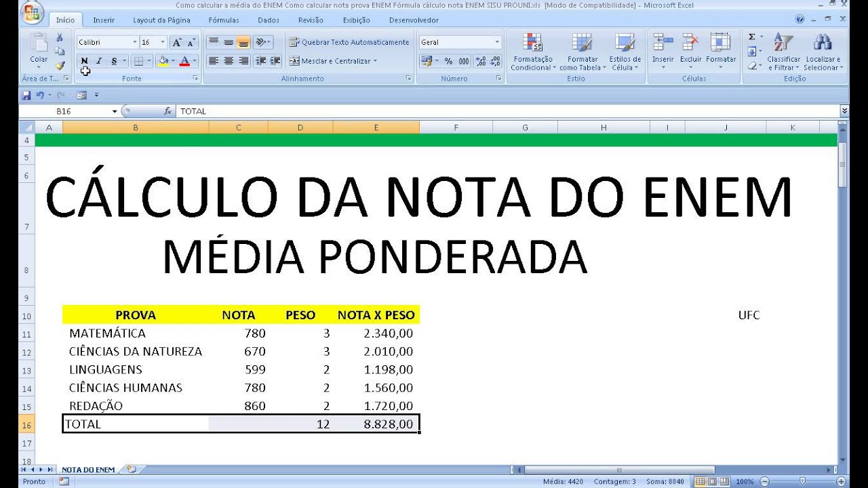The width and height of the screenshot is (868, 488).
Task: Open Formatação Condicional dropdown
Action: [x=533, y=52]
